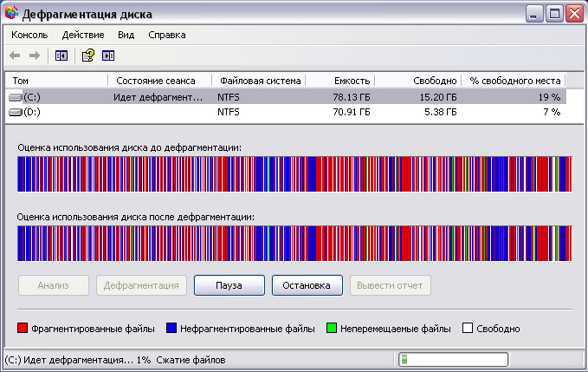588x372 pixels.
Task: Close the Дефрагментация диска window
Action: pos(574,14)
